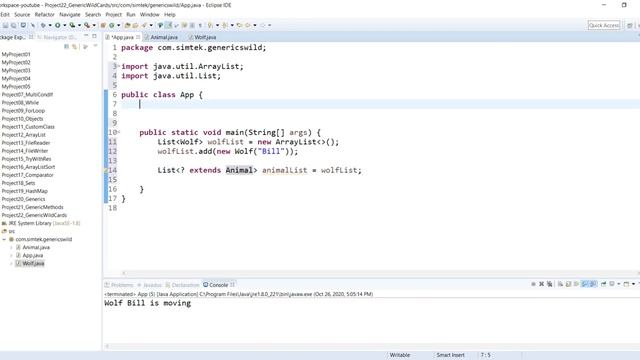Image resolution: width=640 pixels, height=360 pixels.
Task: Collapse com.simtek.genericswild package node
Action: click(4, 239)
